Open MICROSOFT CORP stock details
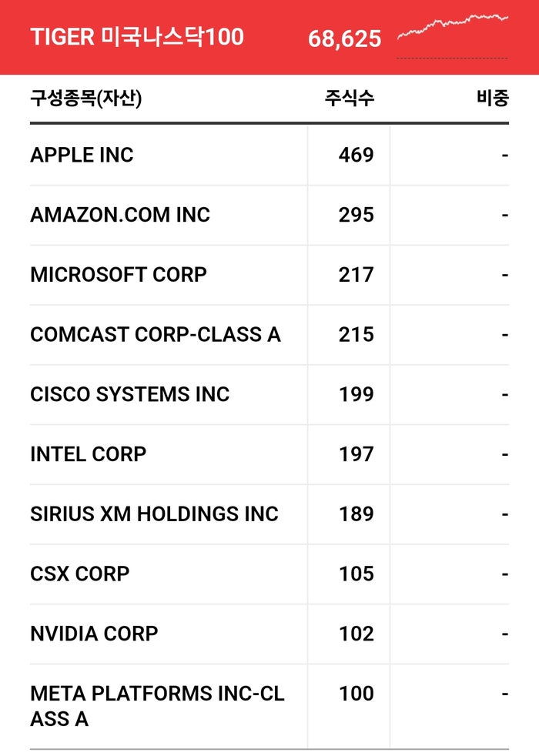Screen dimensions: 539x756 pos(119,275)
